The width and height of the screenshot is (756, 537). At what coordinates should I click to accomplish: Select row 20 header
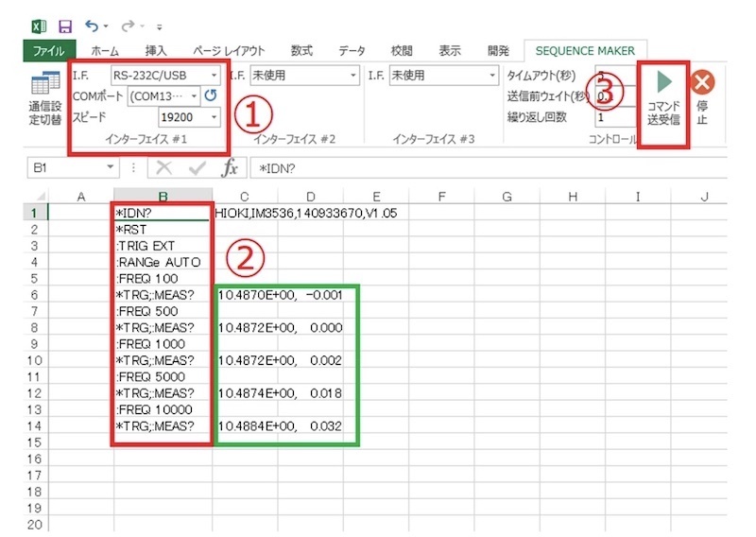[x=35, y=525]
